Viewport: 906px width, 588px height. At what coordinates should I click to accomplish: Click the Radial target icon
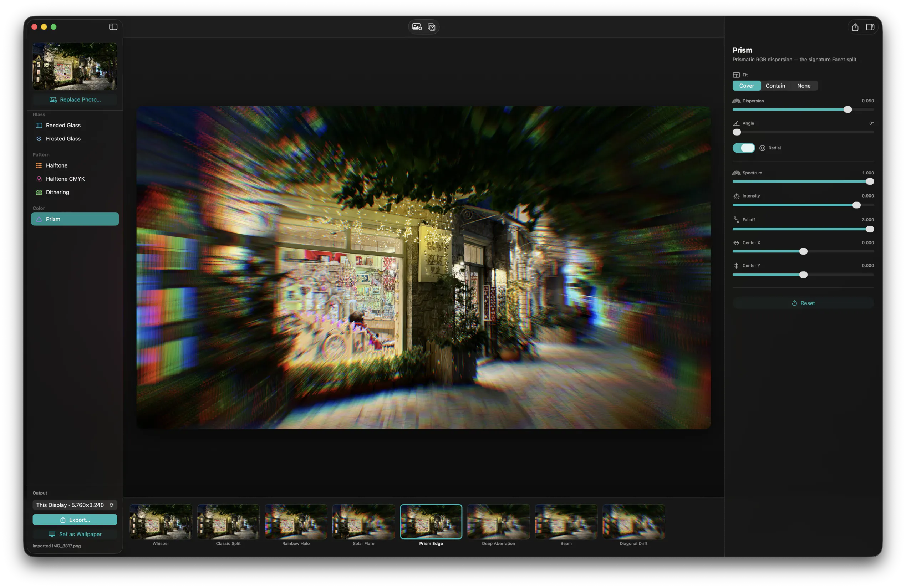(762, 148)
